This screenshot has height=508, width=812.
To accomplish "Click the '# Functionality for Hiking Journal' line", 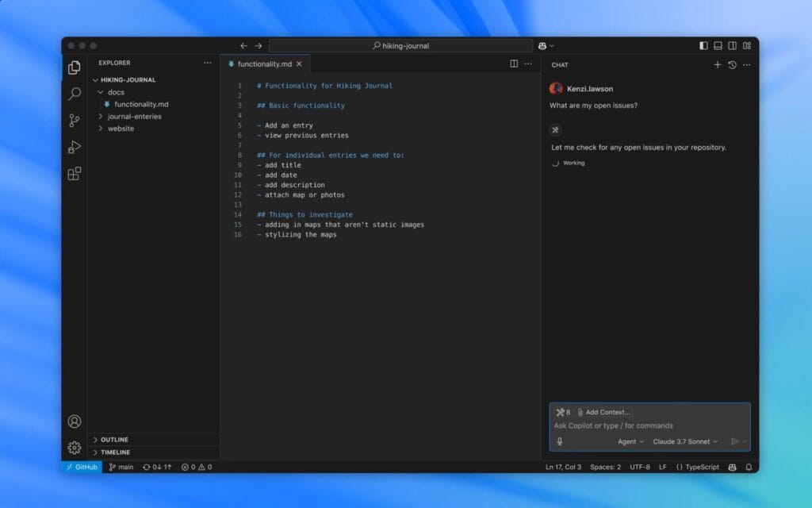I will point(324,86).
